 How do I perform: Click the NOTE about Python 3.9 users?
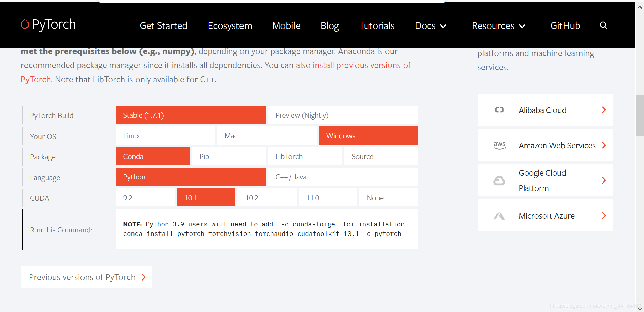click(264, 224)
